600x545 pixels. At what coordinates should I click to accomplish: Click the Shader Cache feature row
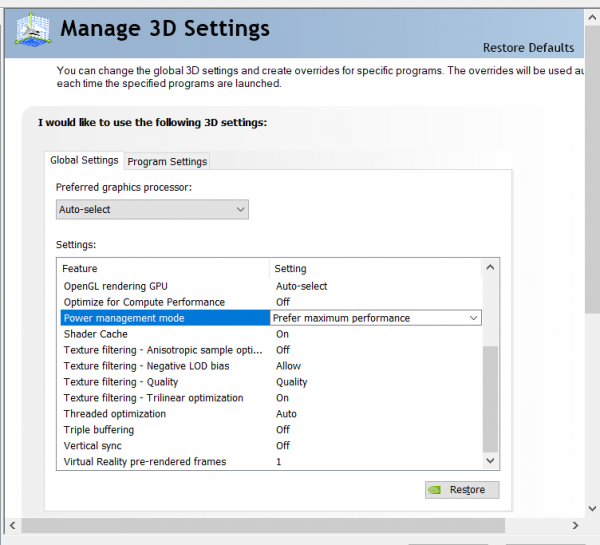95,334
